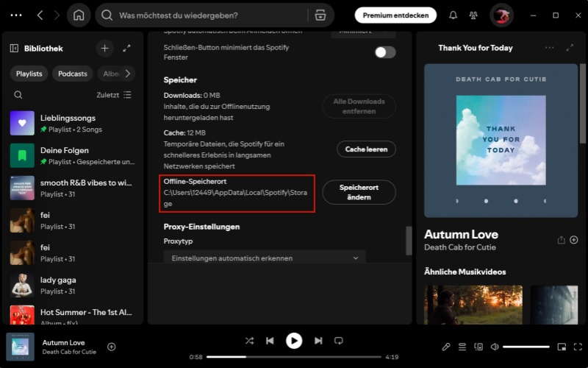The image size is (588, 368).
Task: Add song to library from bottom bar
Action: [112, 347]
